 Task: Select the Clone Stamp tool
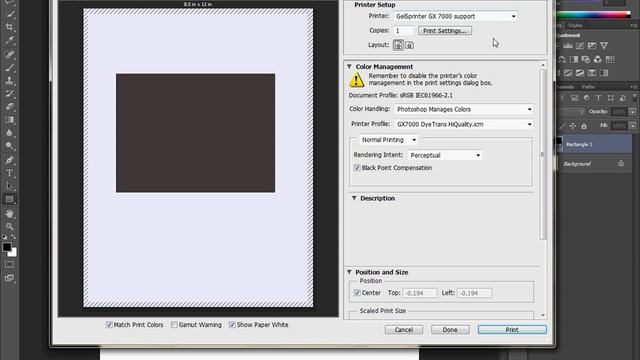pyautogui.click(x=9, y=80)
